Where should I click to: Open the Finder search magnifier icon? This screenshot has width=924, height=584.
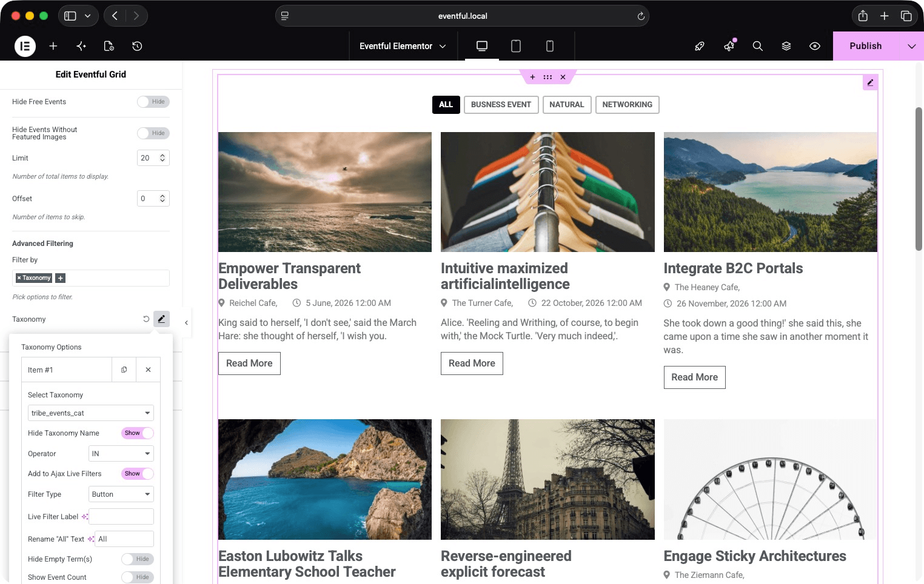(758, 46)
